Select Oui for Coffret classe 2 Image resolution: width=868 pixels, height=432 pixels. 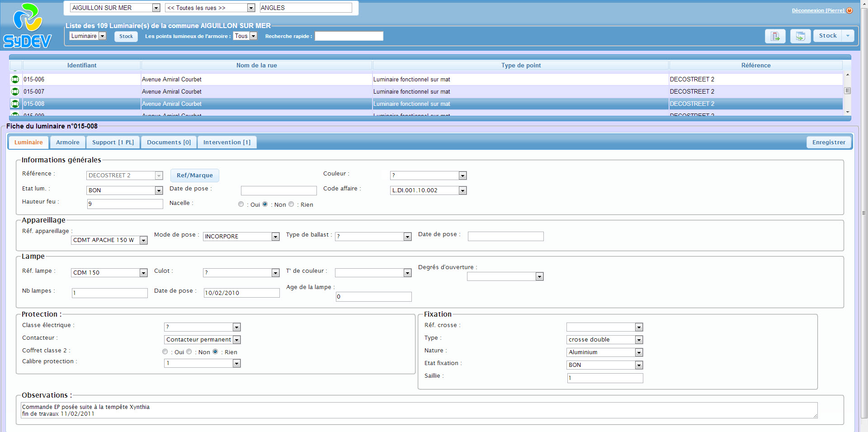pos(165,351)
